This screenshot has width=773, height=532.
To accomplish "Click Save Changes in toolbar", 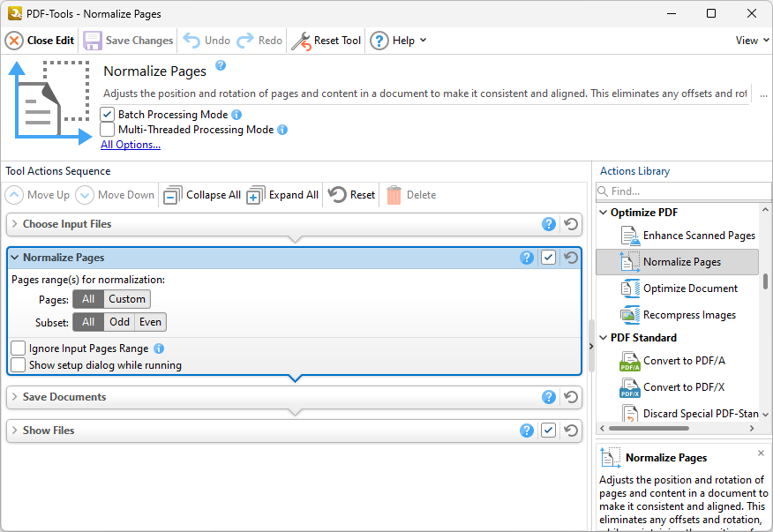I will [128, 41].
